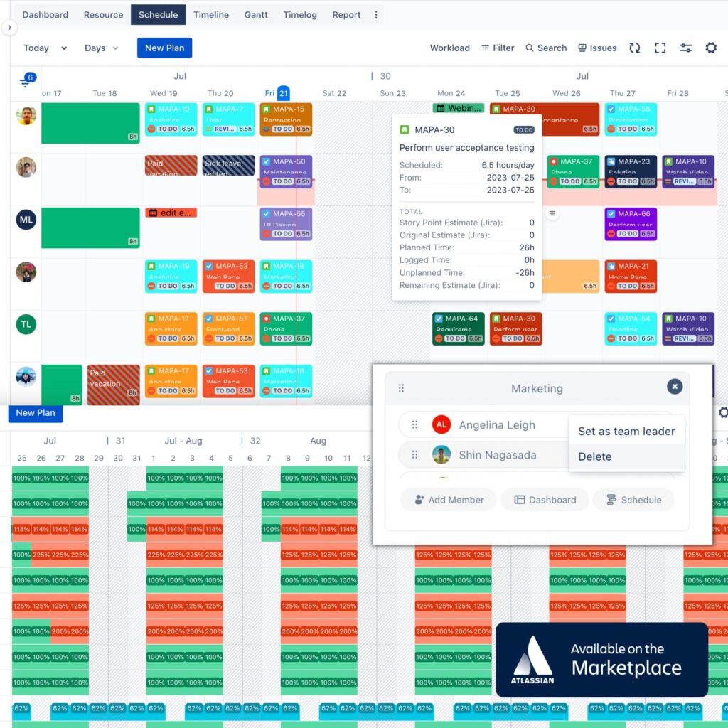
Task: Switch to the Gantt tab
Action: pos(256,14)
